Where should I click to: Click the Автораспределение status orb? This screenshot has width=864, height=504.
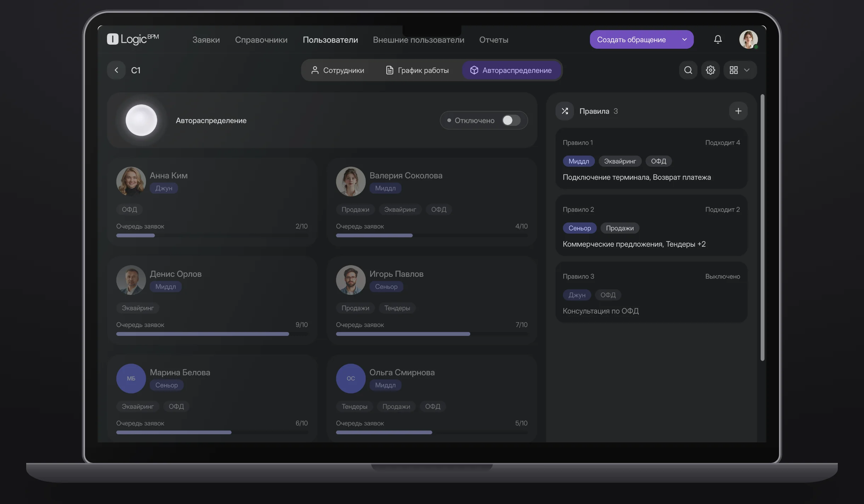[141, 120]
